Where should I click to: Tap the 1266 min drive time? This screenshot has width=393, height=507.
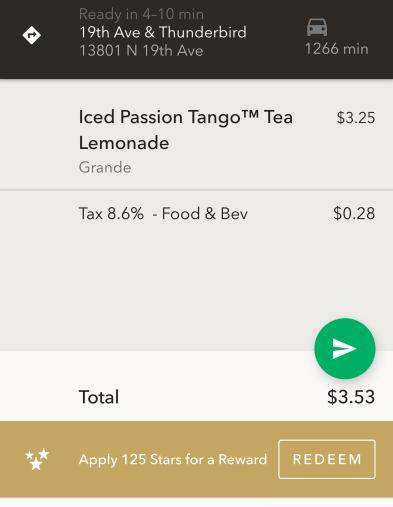tap(337, 49)
